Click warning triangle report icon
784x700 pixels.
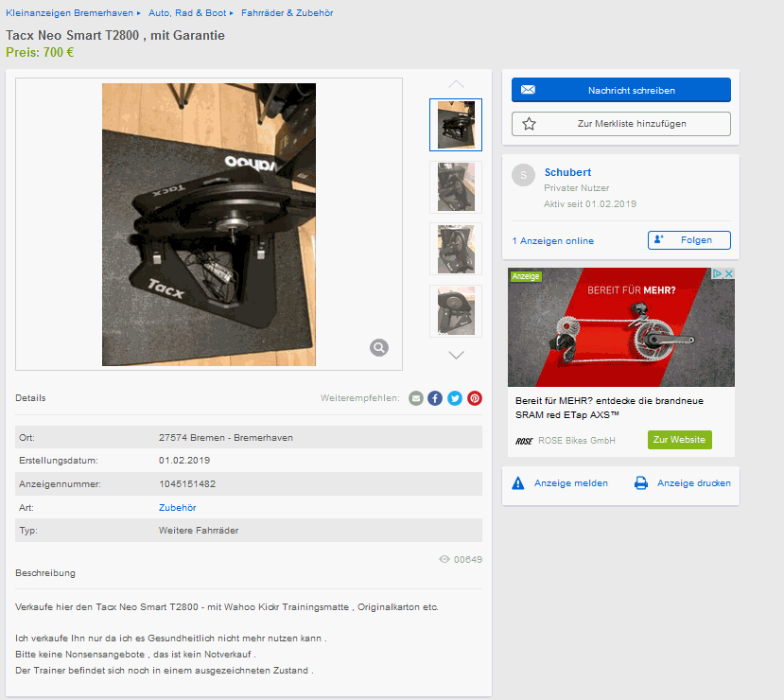518,483
